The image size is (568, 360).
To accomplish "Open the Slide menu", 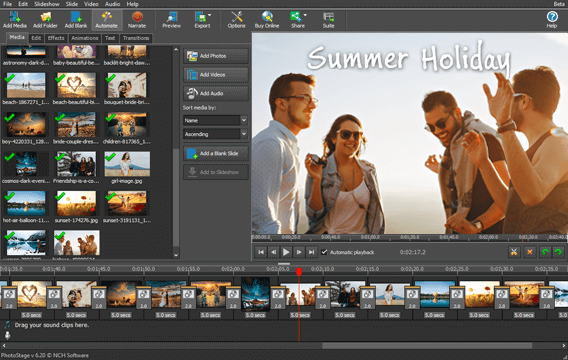I will coord(72,4).
